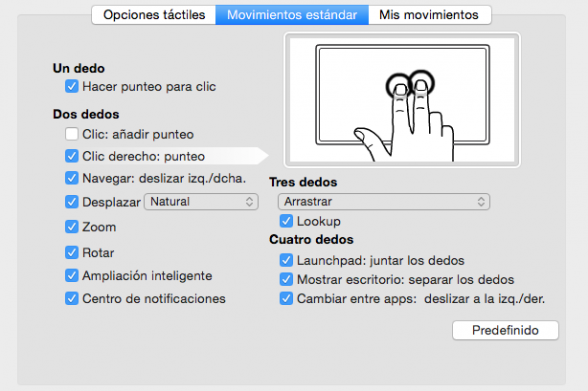This screenshot has height=391, width=588.
Task: Click the Mostrar escritorio: separar los dedos label
Action: [405, 280]
